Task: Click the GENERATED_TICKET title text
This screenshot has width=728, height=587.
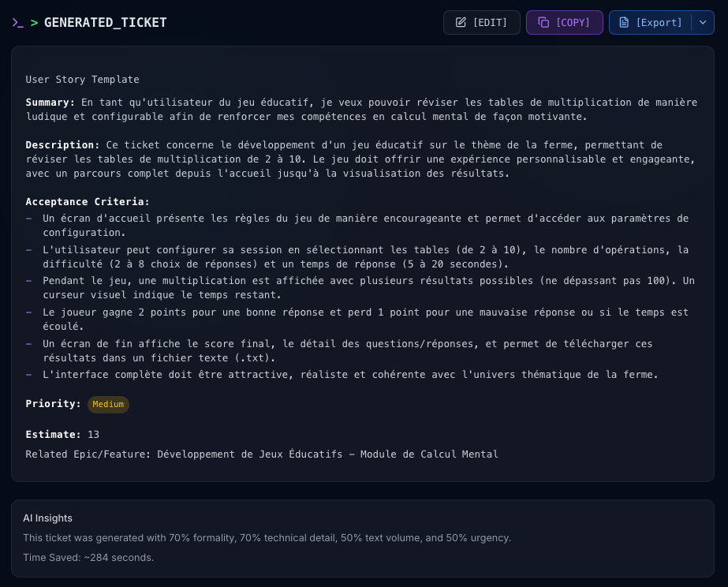Action: [105, 23]
